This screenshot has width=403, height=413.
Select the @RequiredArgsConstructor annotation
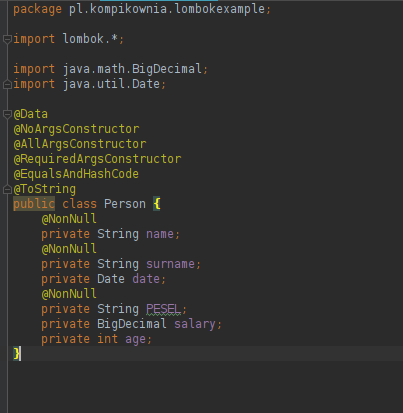click(97, 159)
